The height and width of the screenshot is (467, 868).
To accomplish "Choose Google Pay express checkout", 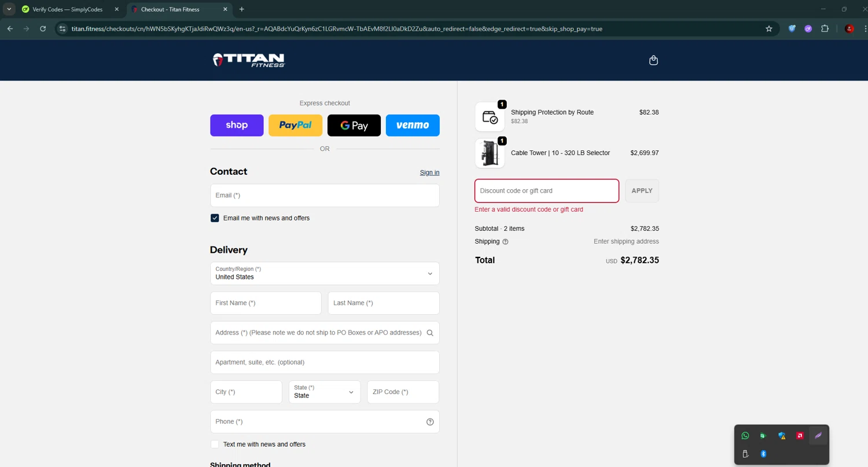I will [354, 125].
